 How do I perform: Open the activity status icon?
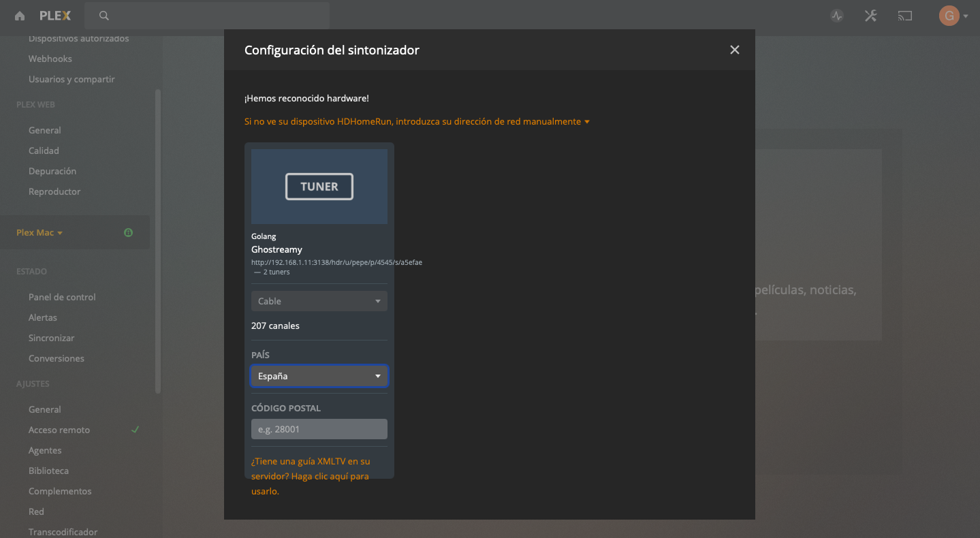(x=837, y=16)
